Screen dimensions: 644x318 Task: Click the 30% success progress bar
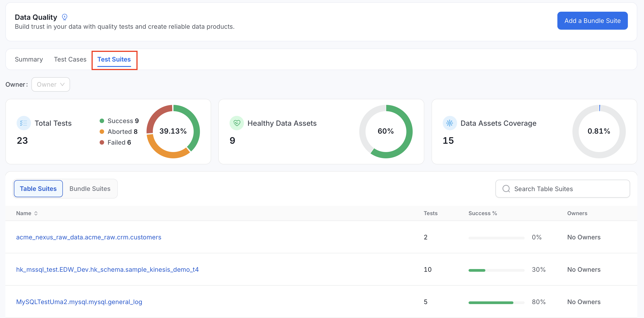click(x=497, y=270)
